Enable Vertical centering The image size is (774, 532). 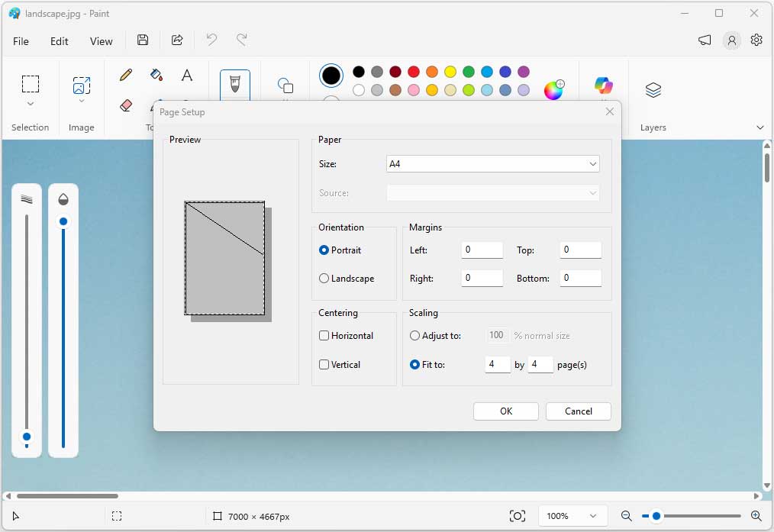tap(340, 365)
